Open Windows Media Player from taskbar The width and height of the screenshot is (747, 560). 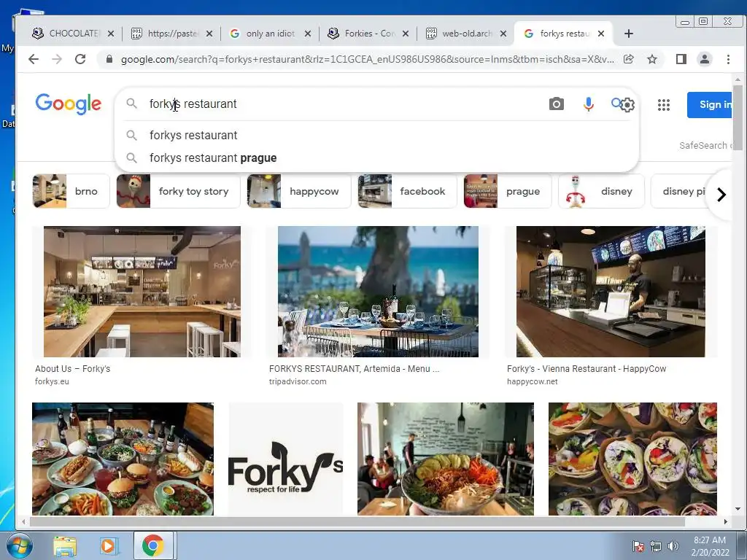108,545
